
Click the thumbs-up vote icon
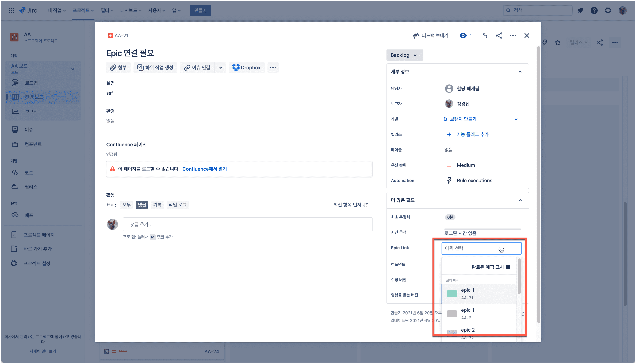point(484,36)
